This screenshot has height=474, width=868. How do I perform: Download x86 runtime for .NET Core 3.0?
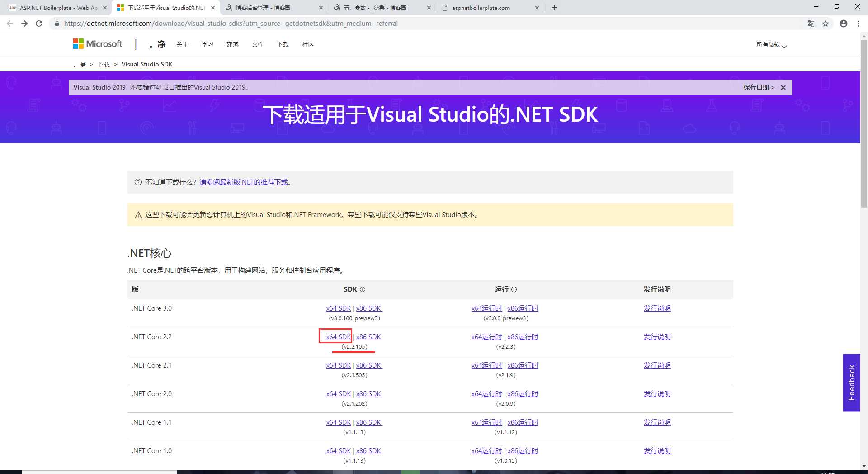[x=523, y=308]
